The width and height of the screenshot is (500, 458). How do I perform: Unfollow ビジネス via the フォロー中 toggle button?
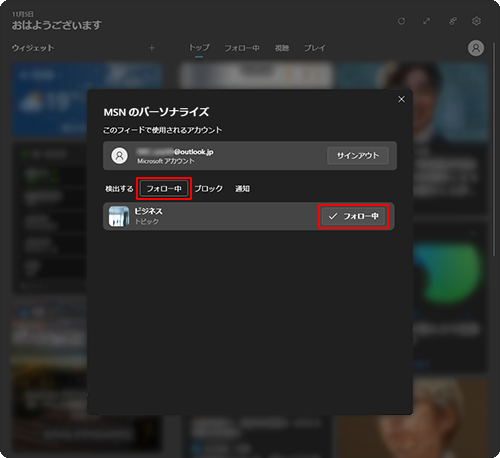tap(353, 216)
